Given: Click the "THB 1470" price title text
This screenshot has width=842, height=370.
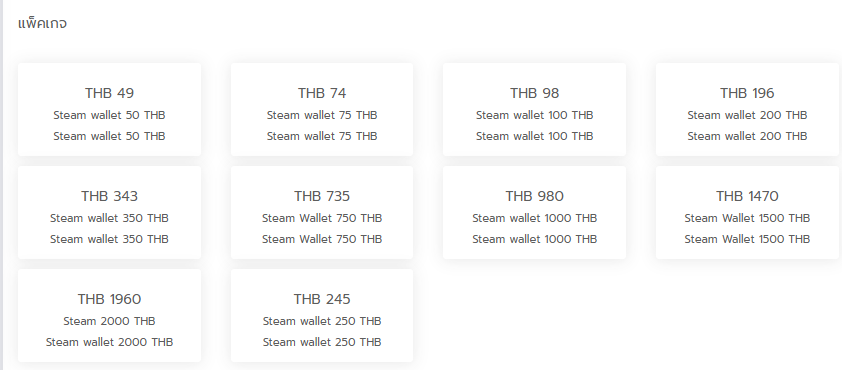Looking at the screenshot, I should tap(747, 197).
